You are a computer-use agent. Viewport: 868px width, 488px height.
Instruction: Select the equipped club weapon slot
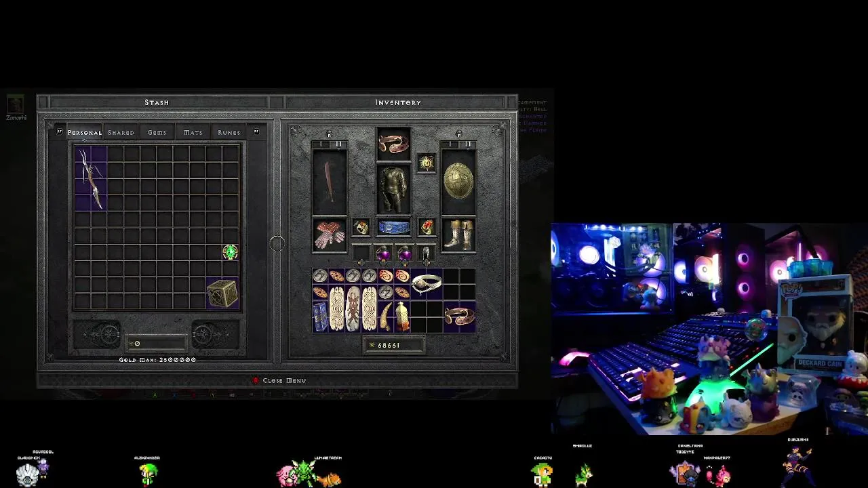point(330,181)
